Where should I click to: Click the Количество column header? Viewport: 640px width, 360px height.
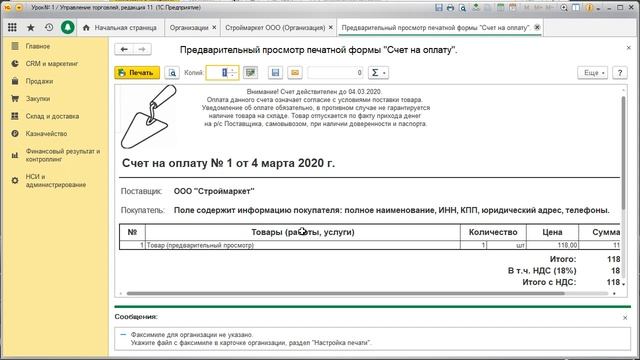[493, 232]
